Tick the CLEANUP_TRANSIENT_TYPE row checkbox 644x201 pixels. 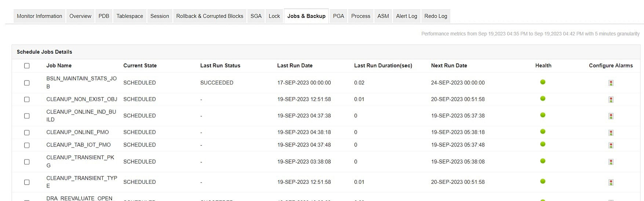click(27, 182)
